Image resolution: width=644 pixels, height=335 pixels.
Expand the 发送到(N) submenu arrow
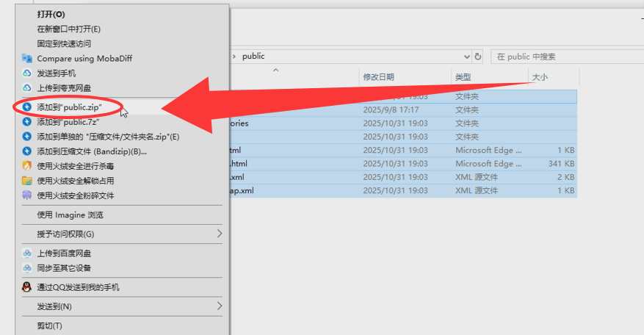point(219,306)
